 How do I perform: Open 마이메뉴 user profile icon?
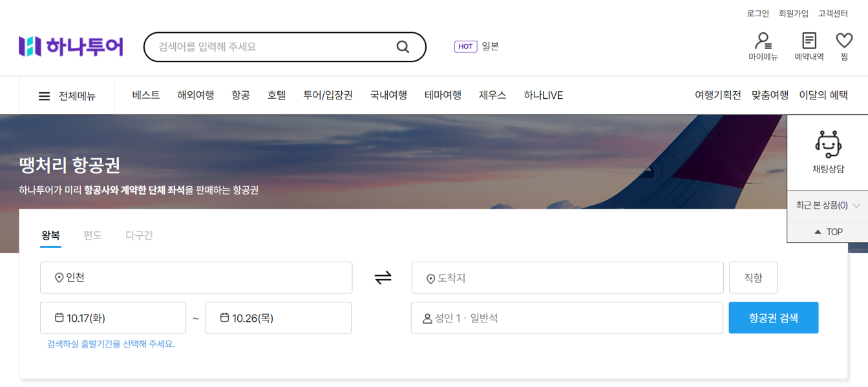(763, 41)
